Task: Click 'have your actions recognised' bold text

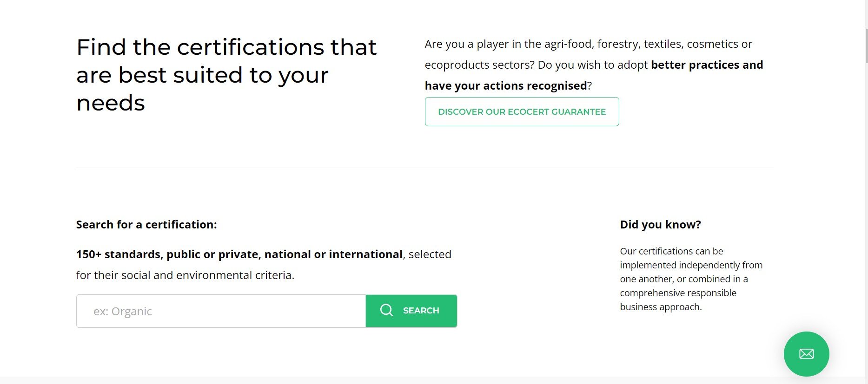Action: [506, 86]
